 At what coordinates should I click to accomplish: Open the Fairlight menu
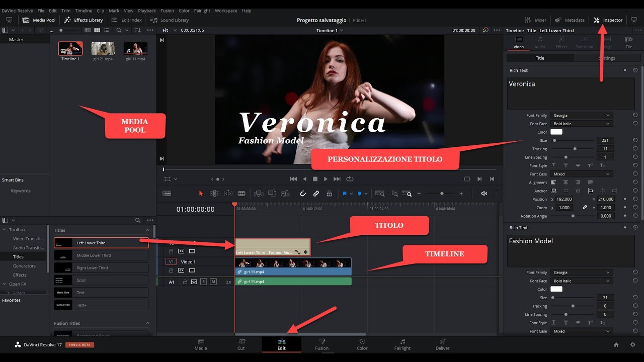coord(202,11)
